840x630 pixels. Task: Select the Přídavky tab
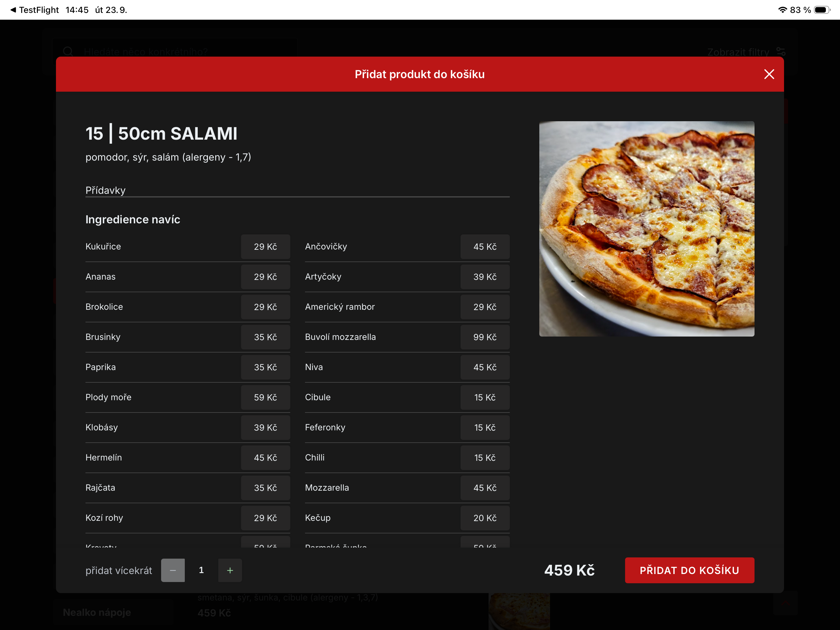tap(105, 190)
